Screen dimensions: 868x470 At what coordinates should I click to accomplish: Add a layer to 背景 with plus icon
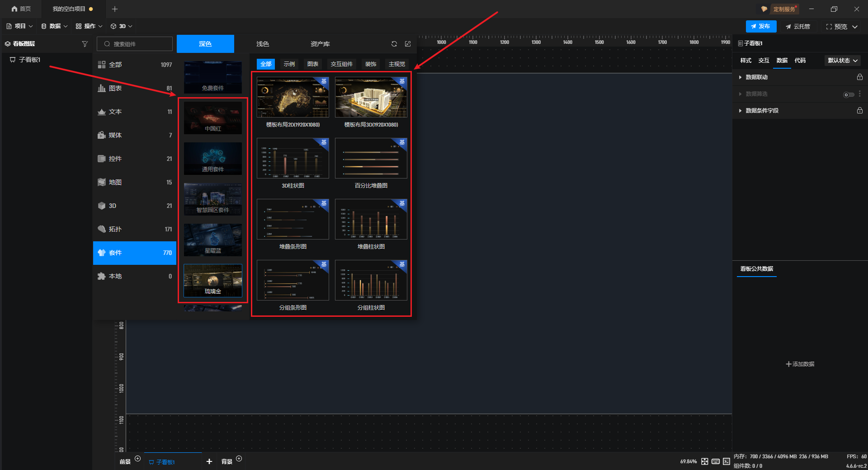click(x=239, y=459)
